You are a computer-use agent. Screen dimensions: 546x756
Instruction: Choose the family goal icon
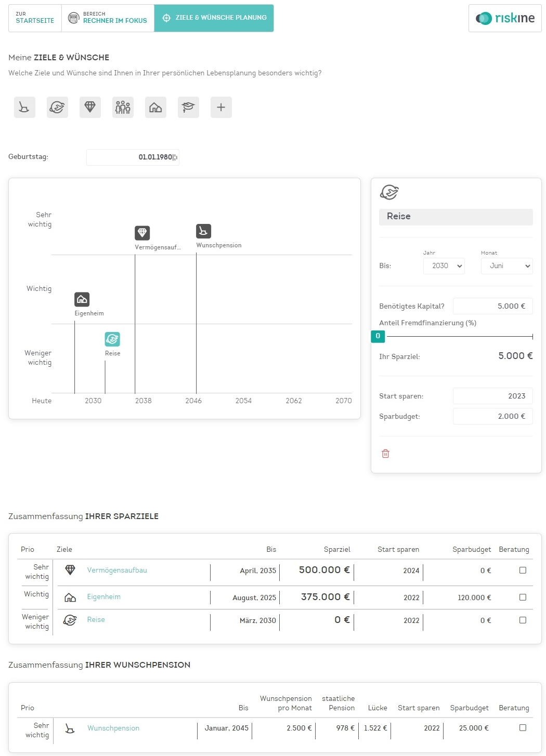coord(123,108)
